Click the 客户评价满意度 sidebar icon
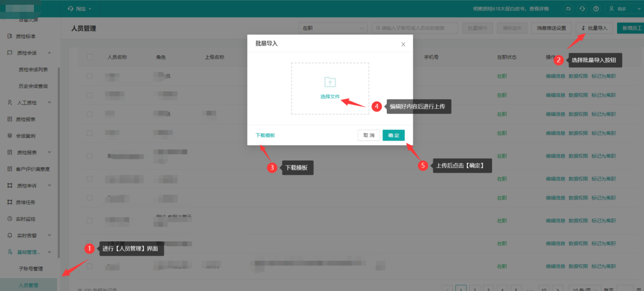This screenshot has width=644, height=291. pos(10,169)
